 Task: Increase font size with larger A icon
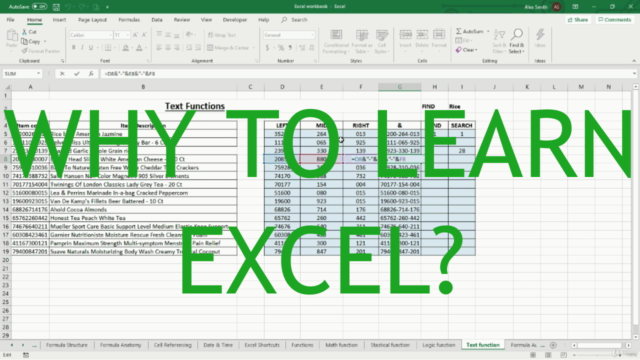pos(135,35)
